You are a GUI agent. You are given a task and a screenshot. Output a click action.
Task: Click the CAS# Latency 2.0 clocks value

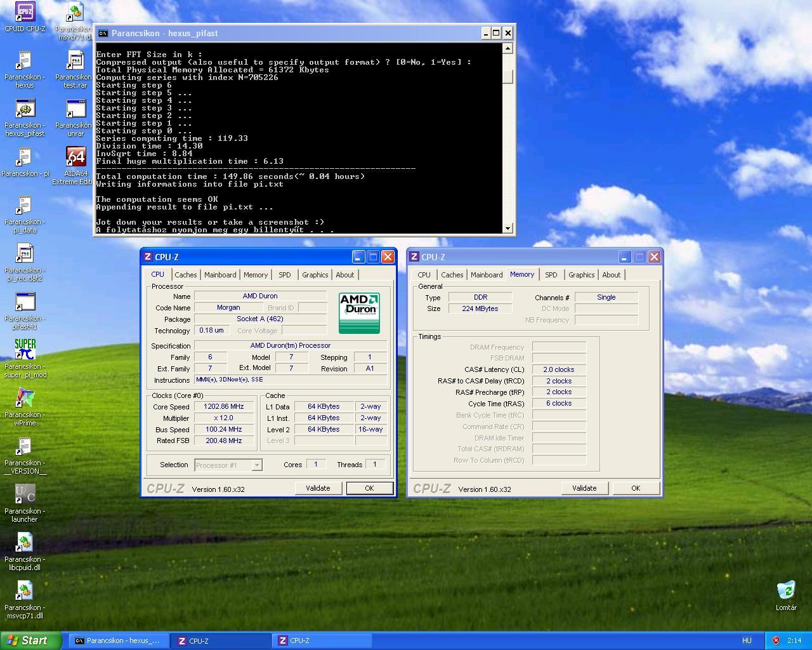558,369
